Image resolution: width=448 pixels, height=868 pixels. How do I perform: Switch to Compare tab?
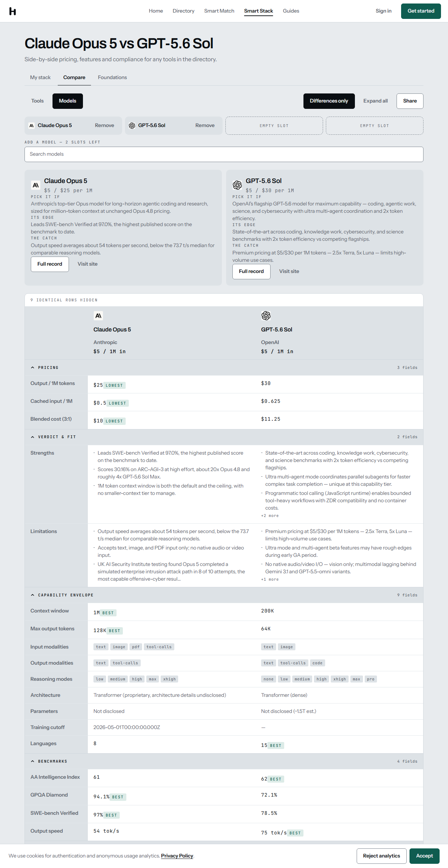(74, 77)
